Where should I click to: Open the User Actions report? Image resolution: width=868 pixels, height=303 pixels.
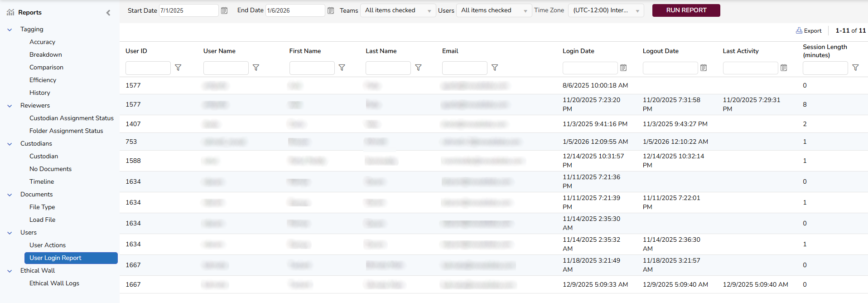[48, 245]
